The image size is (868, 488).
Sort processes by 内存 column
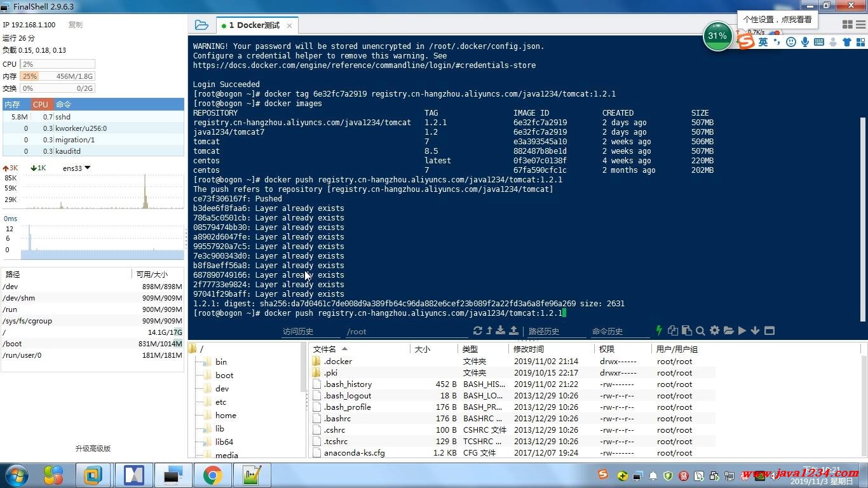[x=16, y=104]
